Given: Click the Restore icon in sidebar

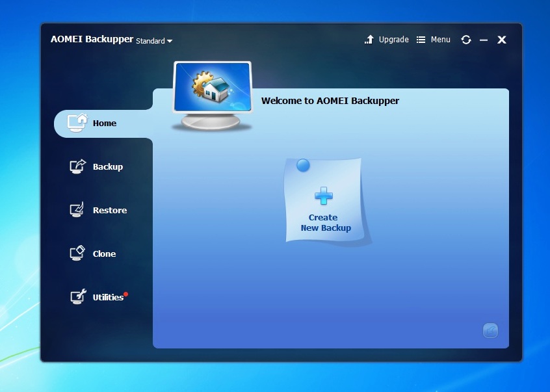Looking at the screenshot, I should (77, 210).
